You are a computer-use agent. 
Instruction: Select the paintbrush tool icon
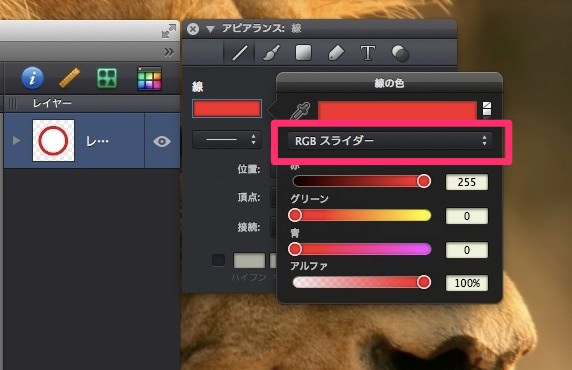click(272, 53)
